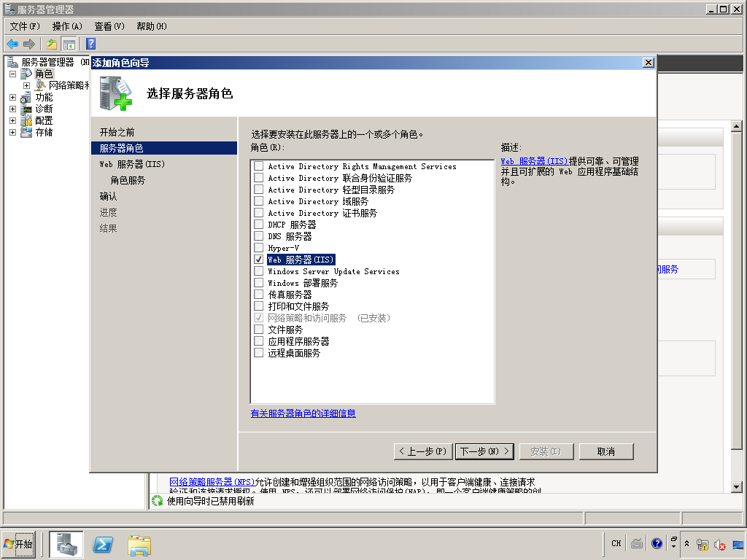
Task: Go to 角色服务 wizard step
Action: click(128, 181)
